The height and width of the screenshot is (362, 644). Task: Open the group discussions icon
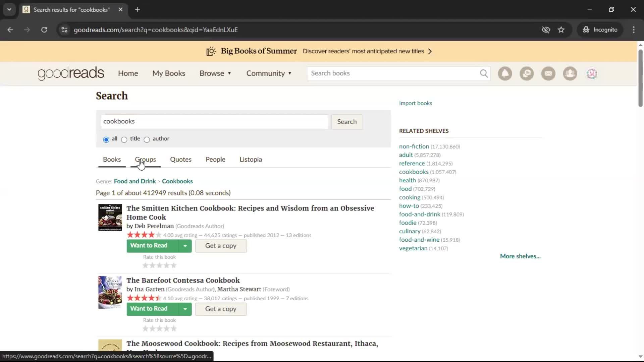pos(527,73)
